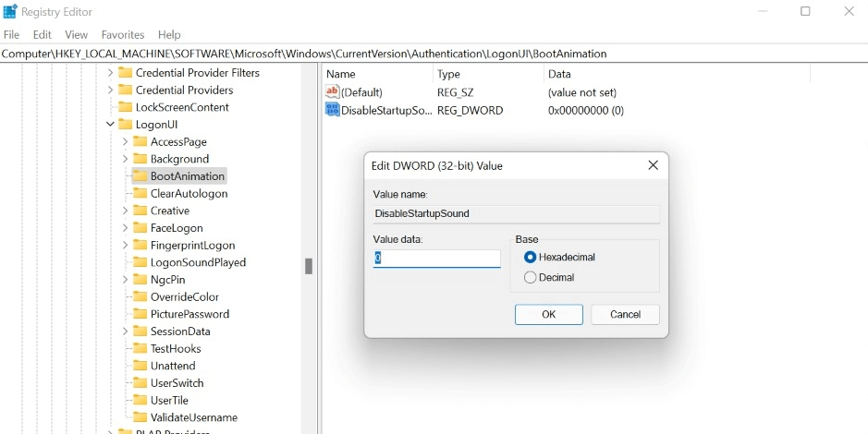Click the Name column header
Screen dimensions: 868x434
click(377, 74)
